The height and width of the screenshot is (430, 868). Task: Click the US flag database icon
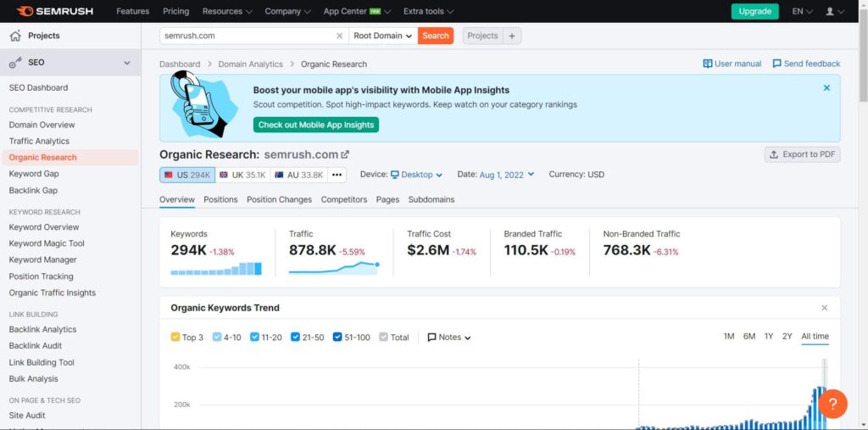pyautogui.click(x=168, y=175)
